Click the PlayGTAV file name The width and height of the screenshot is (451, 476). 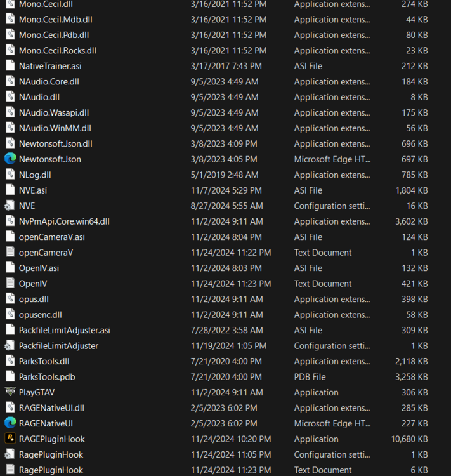(37, 392)
